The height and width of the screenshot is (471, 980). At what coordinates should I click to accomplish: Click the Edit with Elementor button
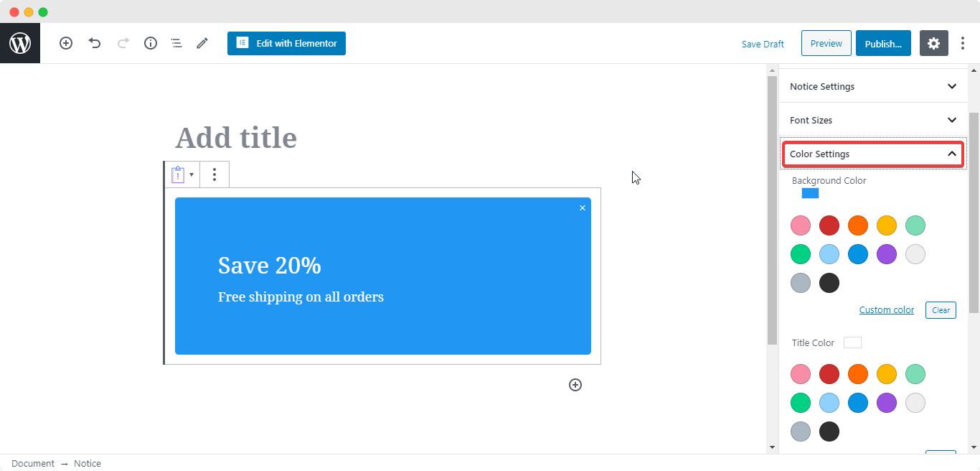286,43
